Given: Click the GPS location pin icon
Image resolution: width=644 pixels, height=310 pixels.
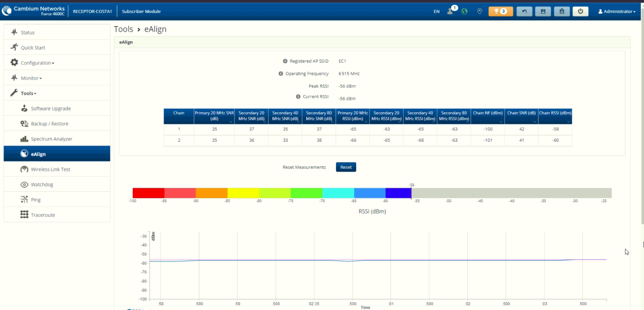Looking at the screenshot, I should (x=479, y=11).
